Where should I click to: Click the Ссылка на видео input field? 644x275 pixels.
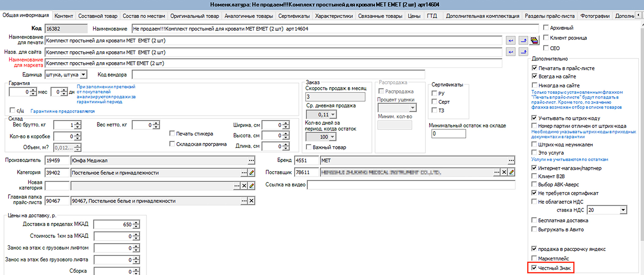[411, 185]
